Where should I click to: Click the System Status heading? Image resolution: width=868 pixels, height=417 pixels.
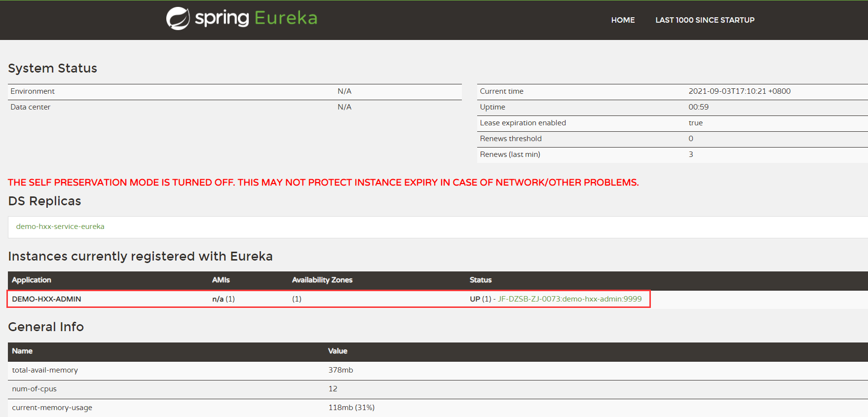pos(53,68)
